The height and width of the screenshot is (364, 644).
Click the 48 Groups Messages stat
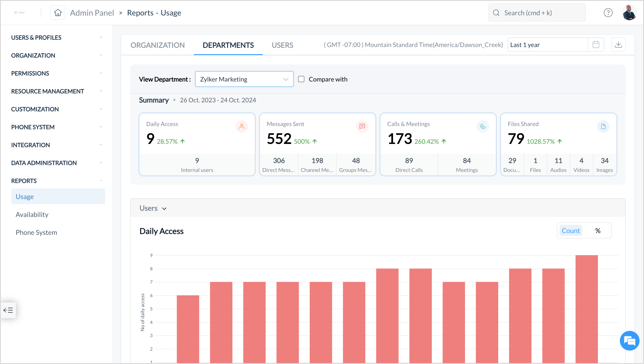(x=356, y=165)
